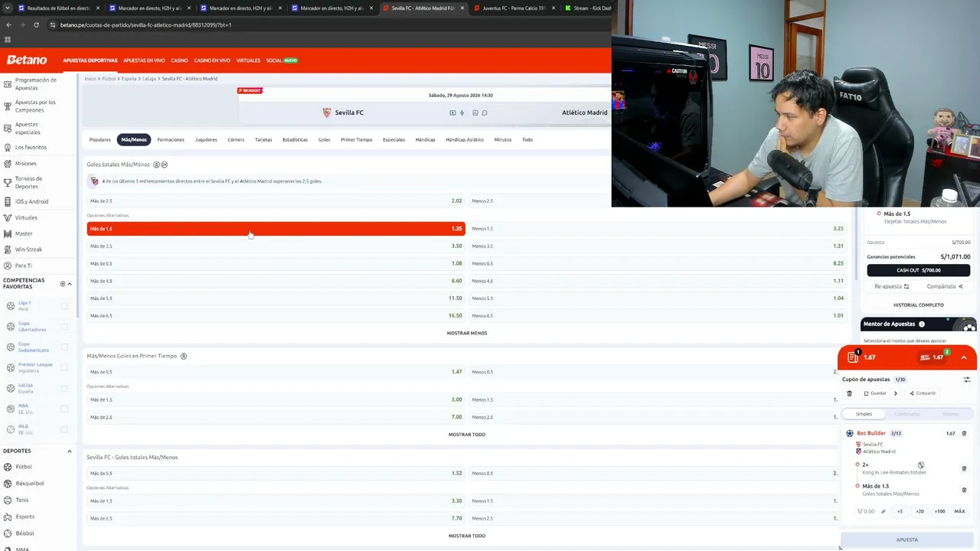The height and width of the screenshot is (551, 980).
Task: Open the Master sidebar icon
Action: [x=8, y=234]
